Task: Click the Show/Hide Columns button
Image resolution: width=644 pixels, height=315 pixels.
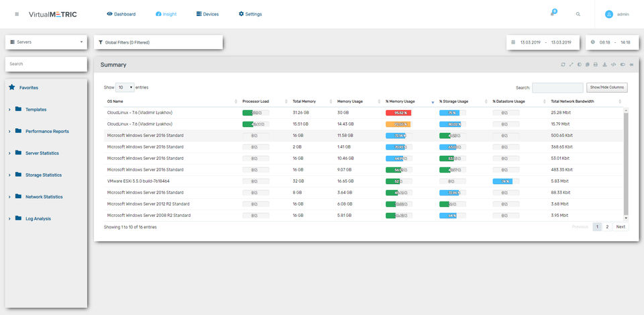Action: tap(607, 87)
